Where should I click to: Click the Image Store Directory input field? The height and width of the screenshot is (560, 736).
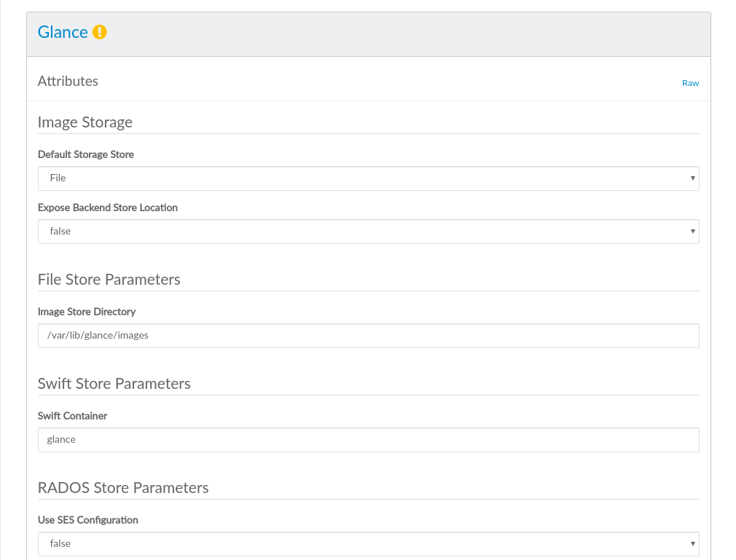click(368, 336)
